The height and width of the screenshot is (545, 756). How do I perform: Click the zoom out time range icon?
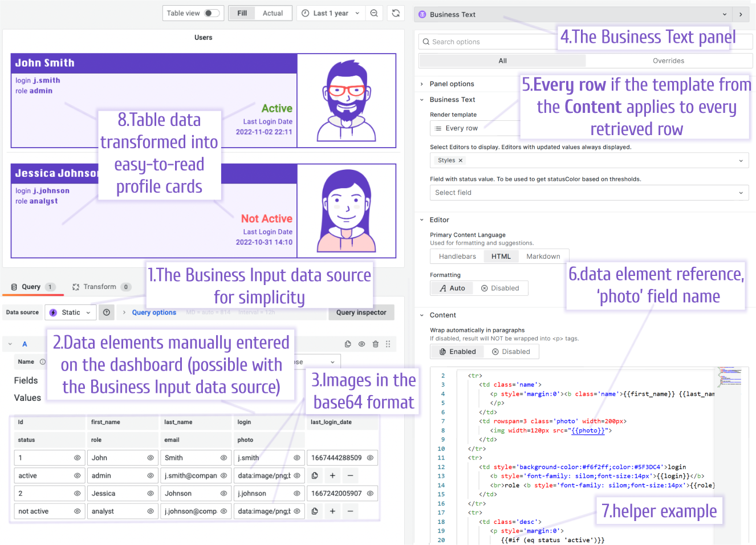click(x=374, y=13)
